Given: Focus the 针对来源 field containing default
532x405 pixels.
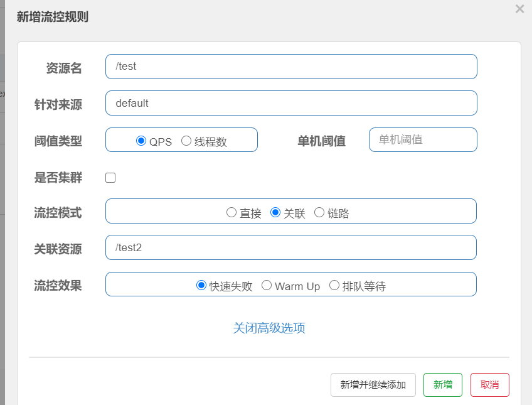Looking at the screenshot, I should coord(292,103).
